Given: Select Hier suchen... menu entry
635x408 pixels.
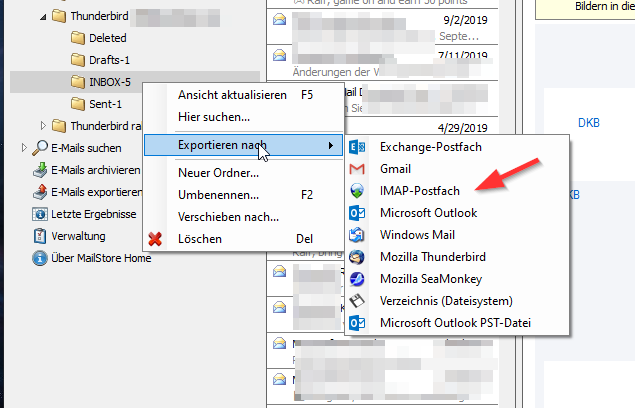Looking at the screenshot, I should (243, 117).
